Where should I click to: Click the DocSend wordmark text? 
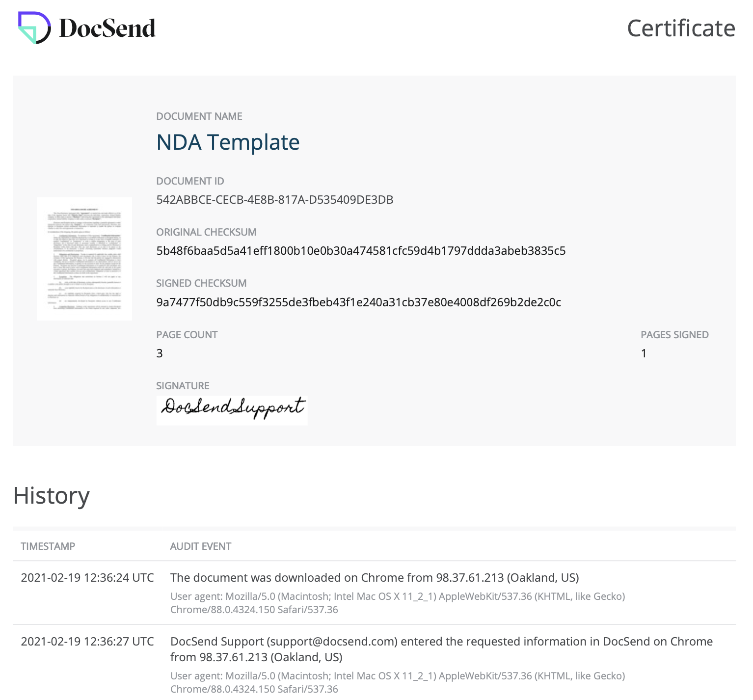pyautogui.click(x=107, y=28)
